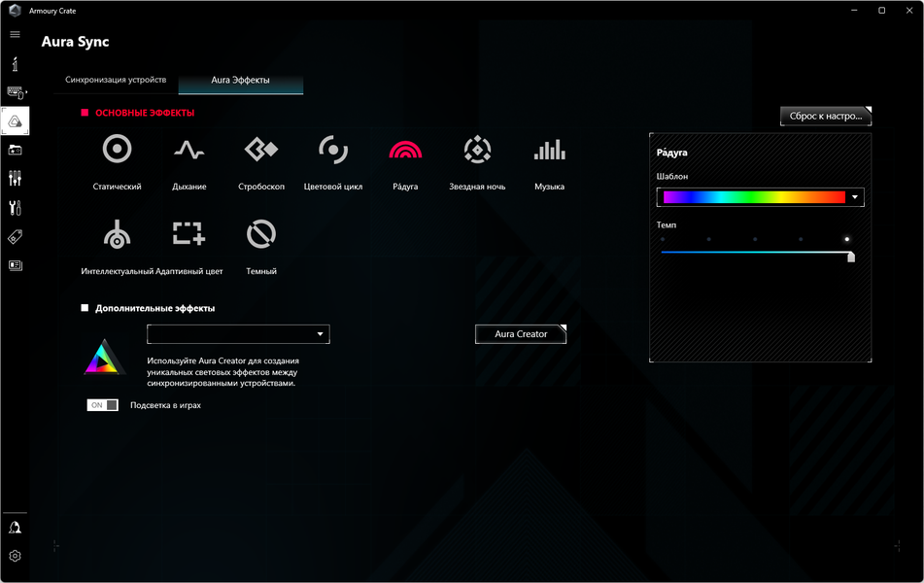Open the Featured deals tag icon
The height and width of the screenshot is (583, 924).
tap(15, 237)
